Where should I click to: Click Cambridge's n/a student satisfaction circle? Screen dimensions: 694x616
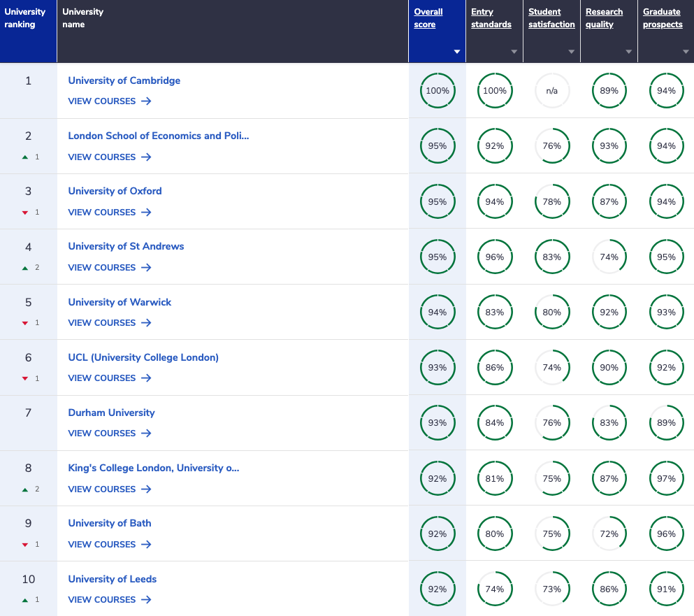(552, 91)
